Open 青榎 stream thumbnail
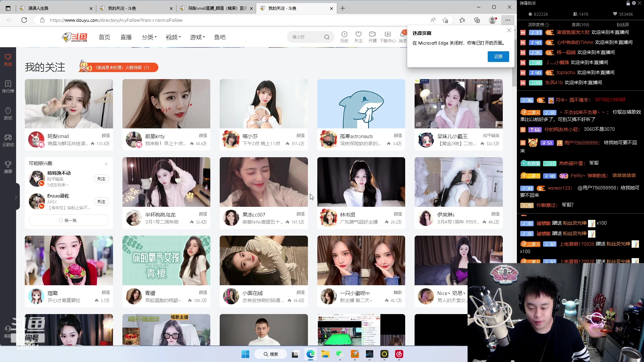The image size is (644, 362). [x=166, y=260]
